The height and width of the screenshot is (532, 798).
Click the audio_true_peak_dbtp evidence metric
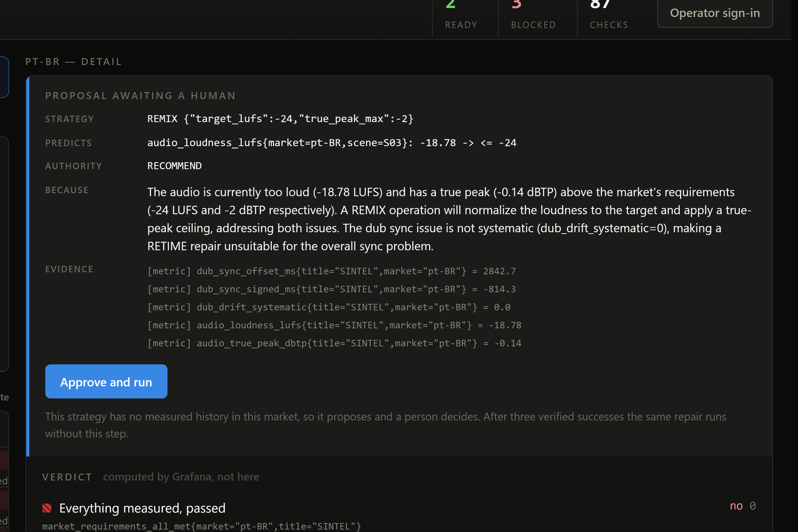point(334,343)
